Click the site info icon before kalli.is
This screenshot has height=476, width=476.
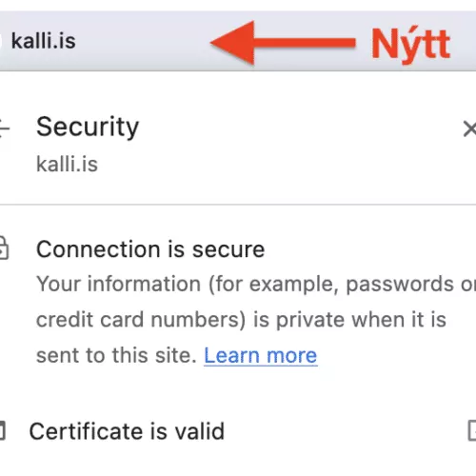1,41
